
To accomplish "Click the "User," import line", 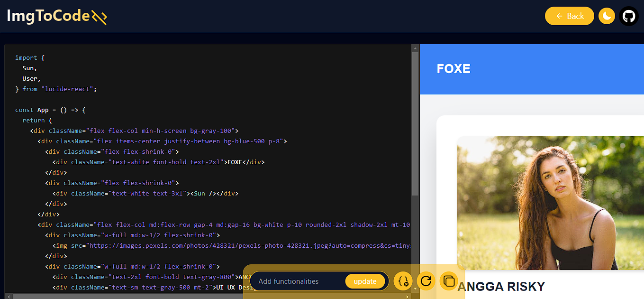I will [31, 78].
